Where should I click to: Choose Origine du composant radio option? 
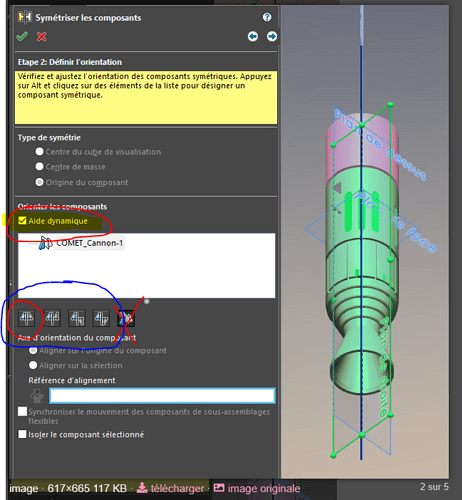(x=39, y=182)
